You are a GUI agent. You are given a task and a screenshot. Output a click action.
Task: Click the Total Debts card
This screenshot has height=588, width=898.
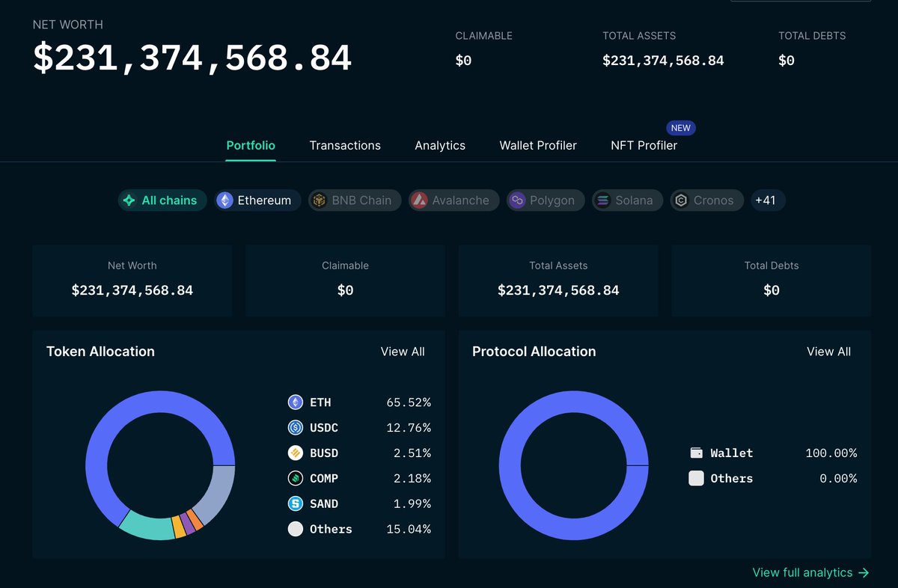point(772,280)
